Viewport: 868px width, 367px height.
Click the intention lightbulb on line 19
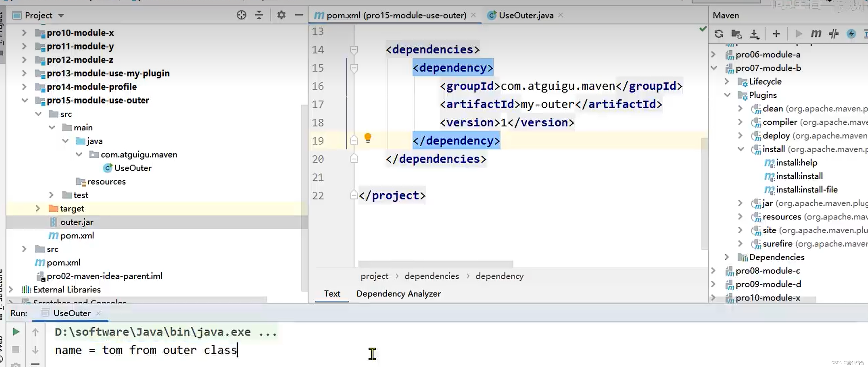(368, 138)
